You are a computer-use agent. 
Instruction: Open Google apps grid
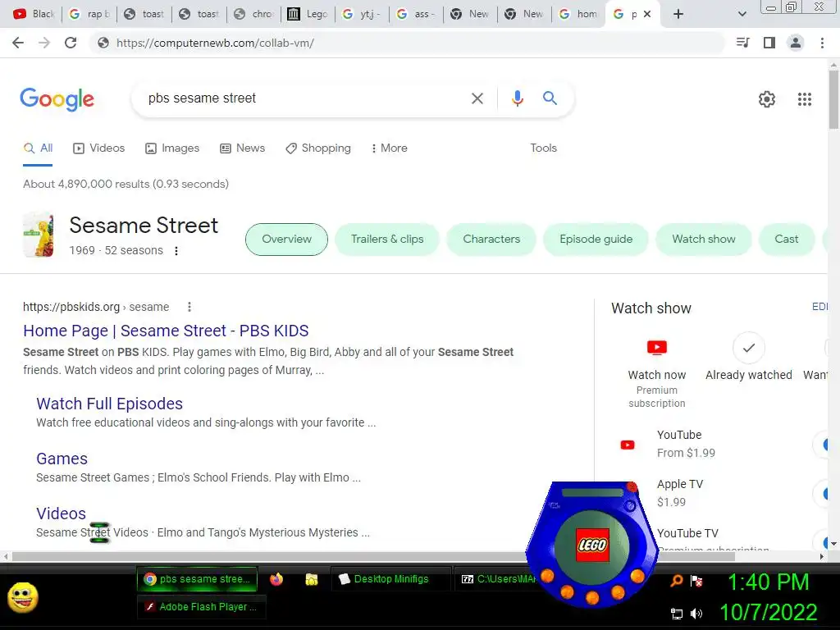coord(804,99)
